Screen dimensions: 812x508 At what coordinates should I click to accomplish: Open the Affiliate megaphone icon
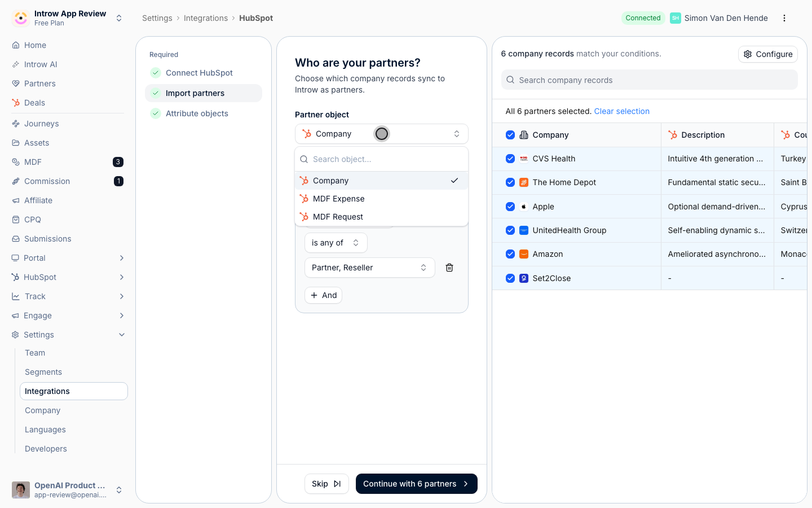coord(16,200)
